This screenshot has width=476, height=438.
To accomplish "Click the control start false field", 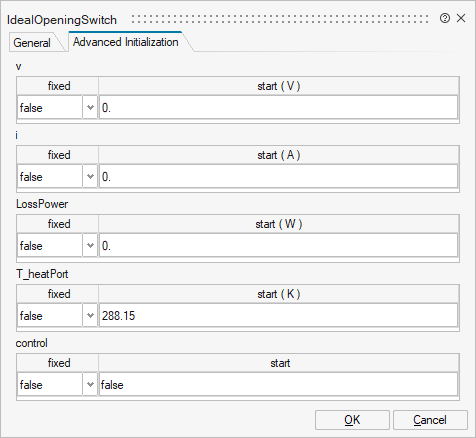I will coord(278,384).
